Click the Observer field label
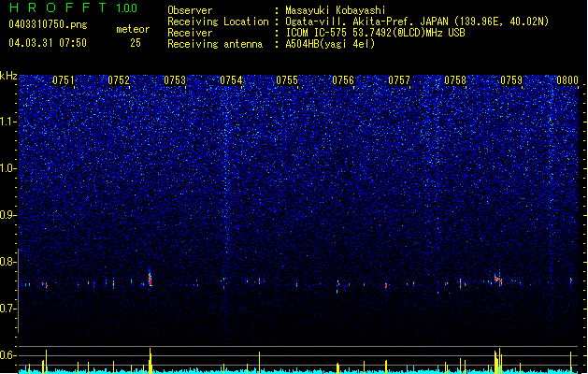 tap(190, 10)
